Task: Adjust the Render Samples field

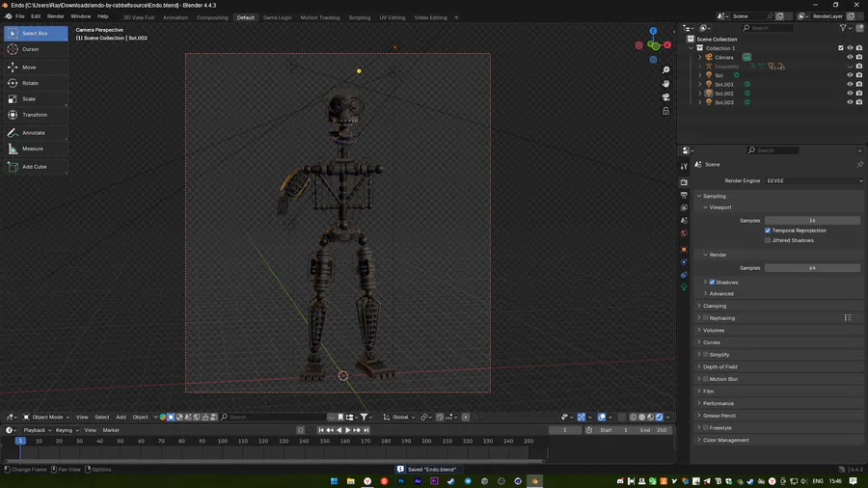Action: click(x=812, y=268)
